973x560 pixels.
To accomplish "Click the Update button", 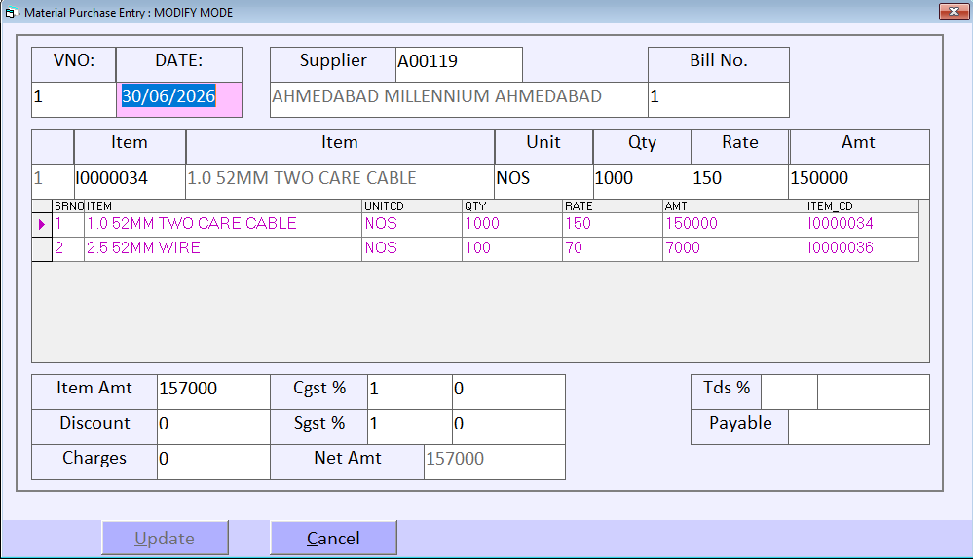I will click(x=165, y=538).
